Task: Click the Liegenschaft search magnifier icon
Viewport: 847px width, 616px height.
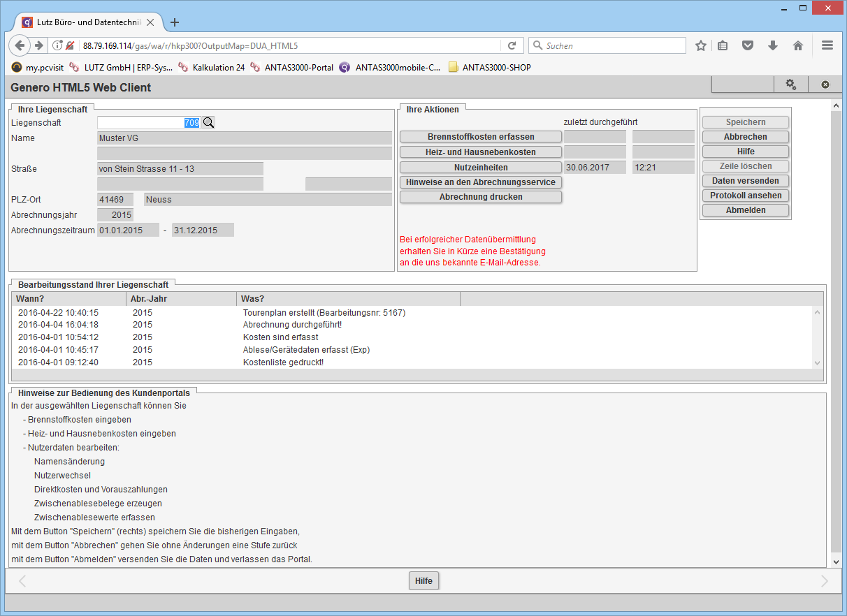Action: pyautogui.click(x=208, y=123)
